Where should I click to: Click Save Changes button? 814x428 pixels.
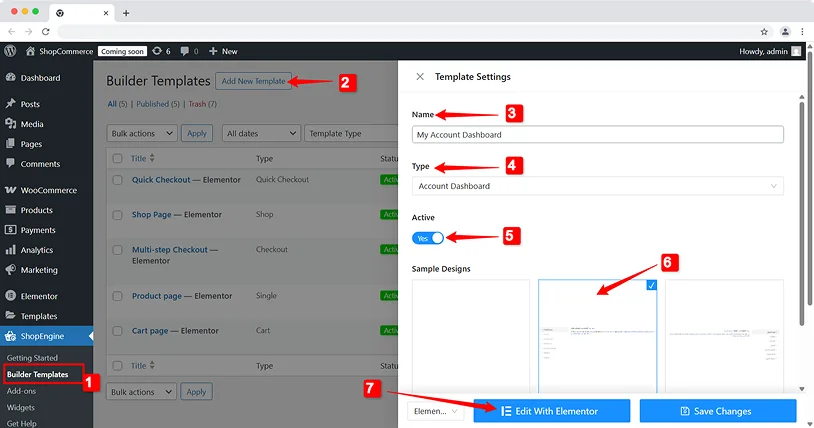click(x=718, y=411)
